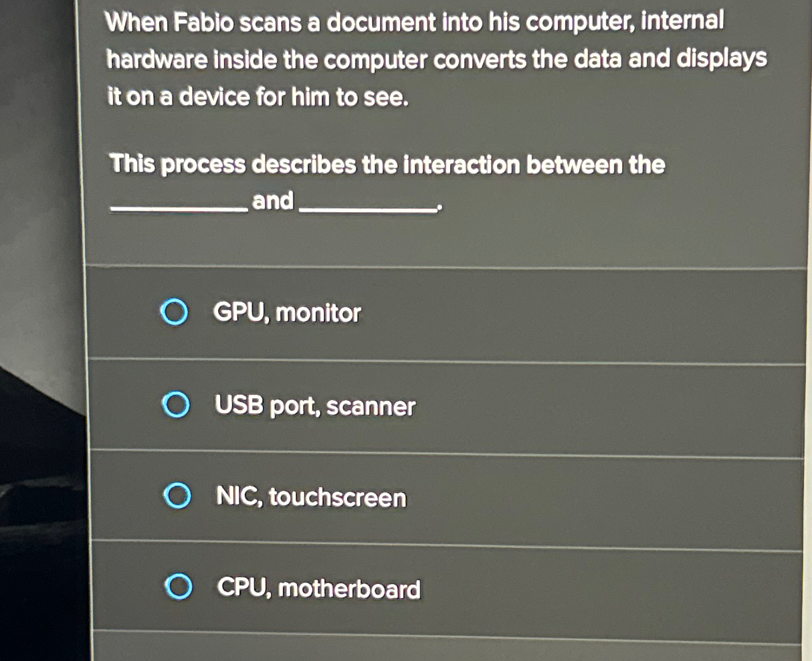
Task: Click the USB port, scanner answer text
Action: 314,405
